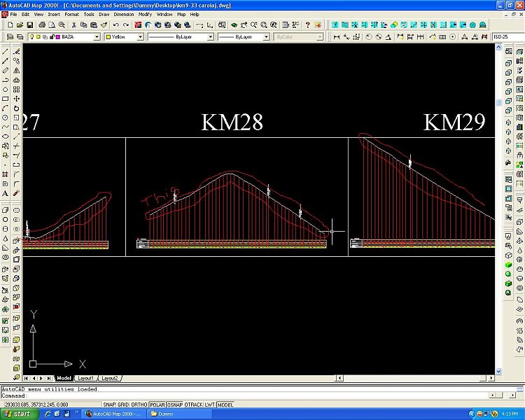
Task: Select the Rectangle draw tool
Action: tap(5, 99)
